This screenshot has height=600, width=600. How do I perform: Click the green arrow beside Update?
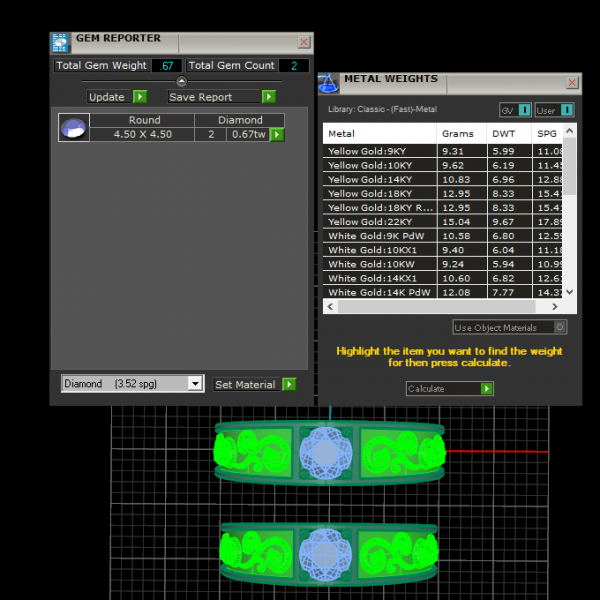[140, 97]
